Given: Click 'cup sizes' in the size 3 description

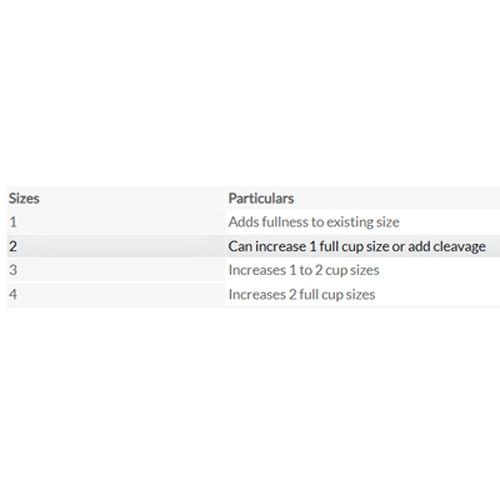Looking at the screenshot, I should click(x=352, y=271).
